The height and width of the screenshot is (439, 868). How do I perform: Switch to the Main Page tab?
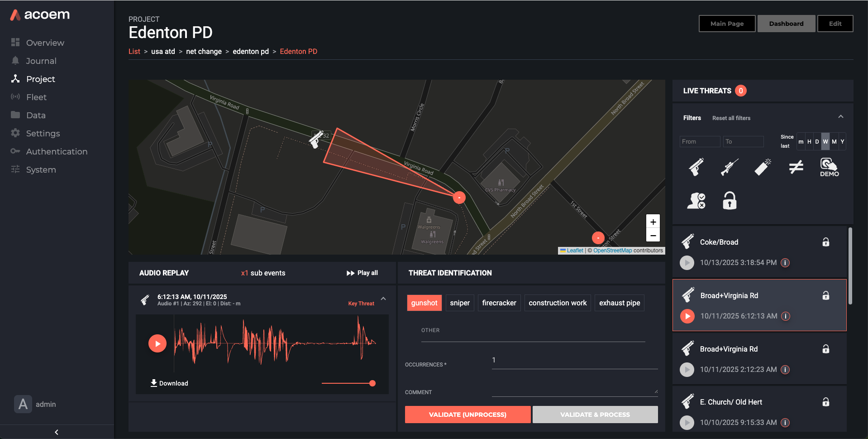click(726, 23)
